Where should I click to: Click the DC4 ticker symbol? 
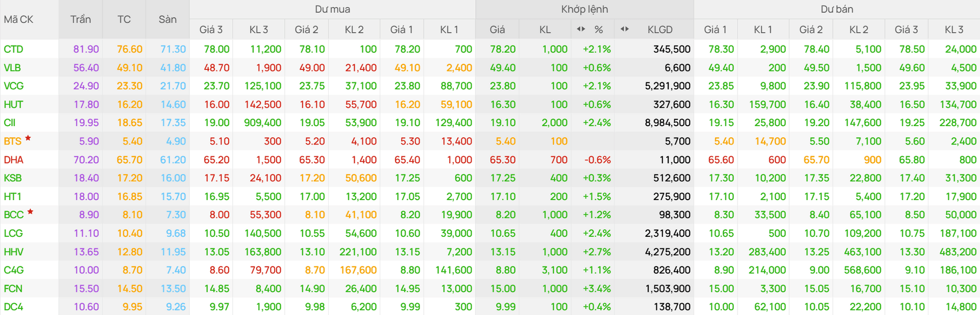tap(13, 307)
